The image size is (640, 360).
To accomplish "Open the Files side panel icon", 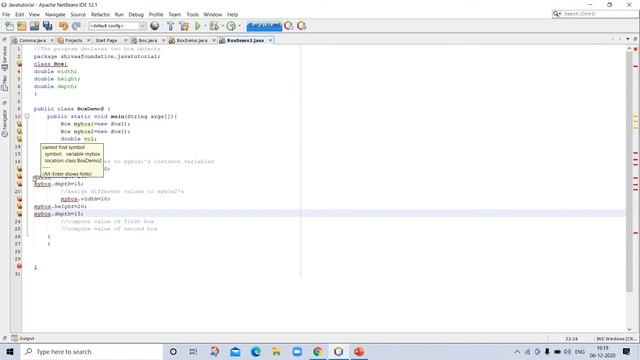I will coord(4,84).
